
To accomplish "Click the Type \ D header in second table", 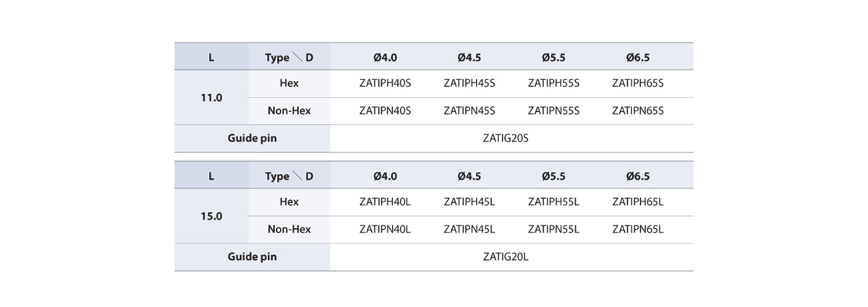I will click(289, 176).
